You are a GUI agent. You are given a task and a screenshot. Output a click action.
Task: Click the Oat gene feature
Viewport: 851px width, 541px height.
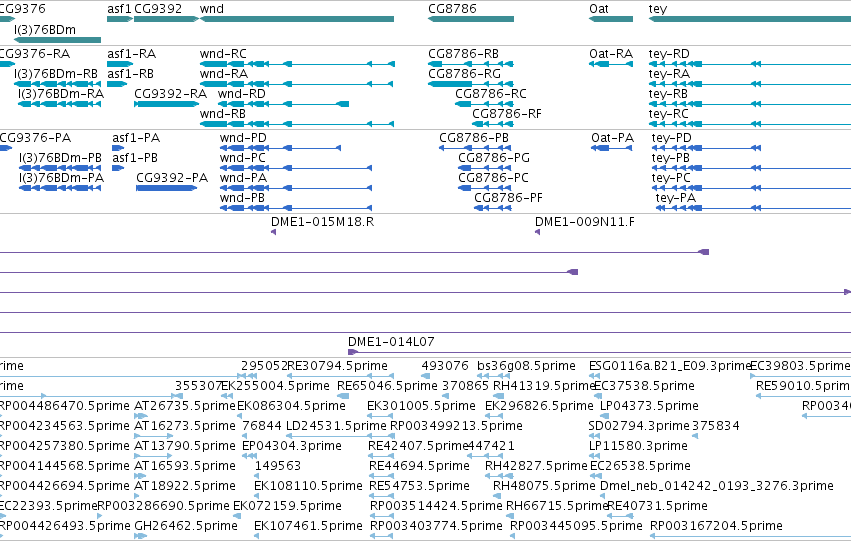pyautogui.click(x=611, y=19)
